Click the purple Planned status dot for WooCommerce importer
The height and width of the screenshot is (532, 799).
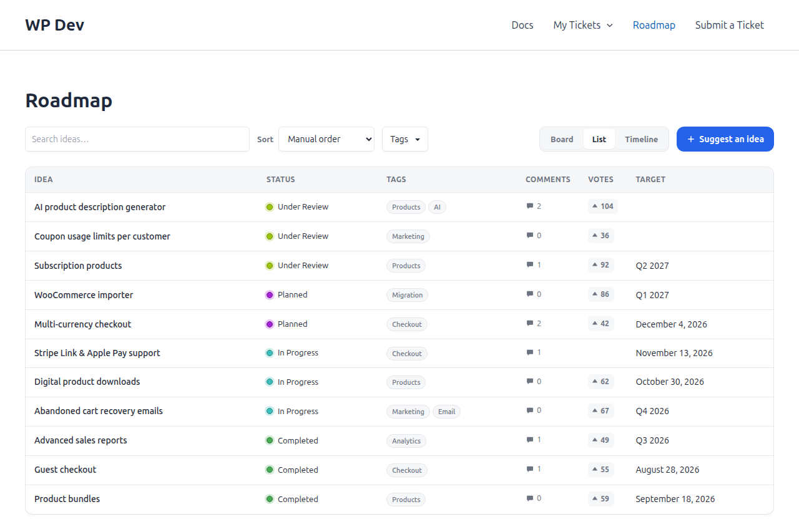tap(270, 294)
